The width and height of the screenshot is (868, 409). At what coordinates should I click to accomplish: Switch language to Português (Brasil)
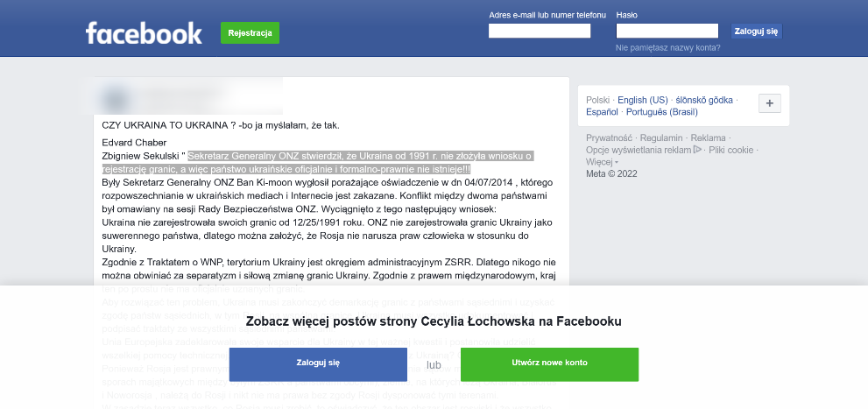click(x=662, y=112)
